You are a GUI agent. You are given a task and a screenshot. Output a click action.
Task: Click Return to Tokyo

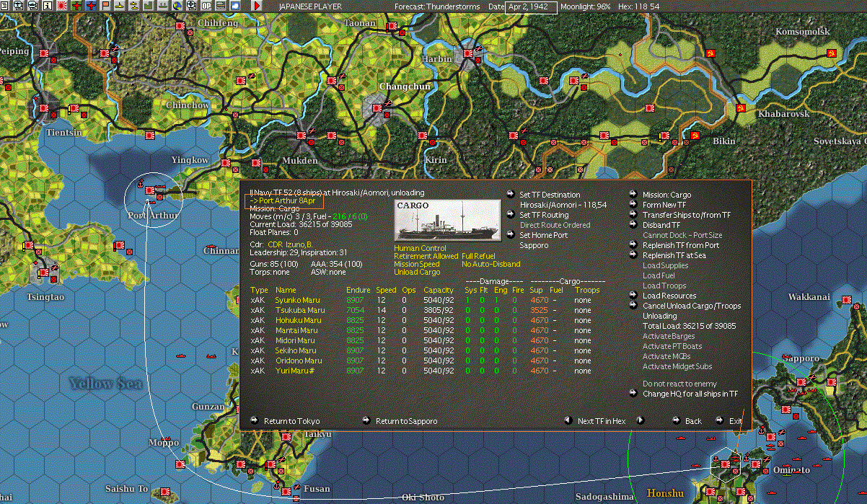pyautogui.click(x=291, y=421)
